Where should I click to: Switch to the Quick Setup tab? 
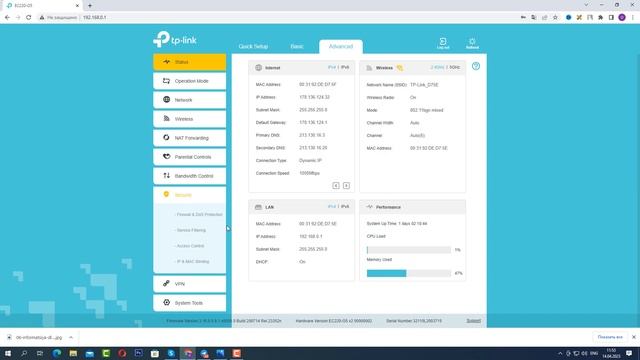click(x=253, y=47)
